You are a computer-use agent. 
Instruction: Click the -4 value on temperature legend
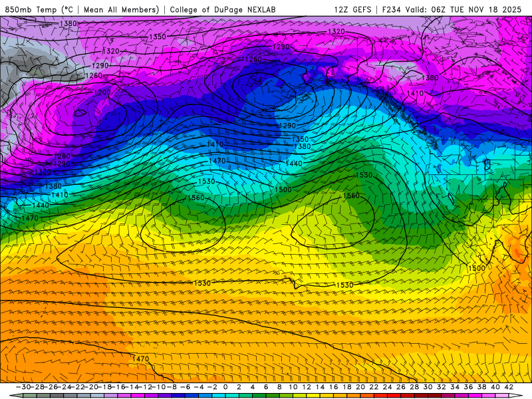[199, 387]
